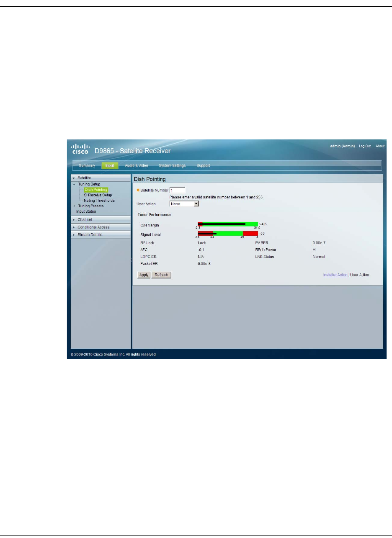This screenshot has height=538, width=392.
Task: Click the Satellite Number input field
Action: [177, 190]
